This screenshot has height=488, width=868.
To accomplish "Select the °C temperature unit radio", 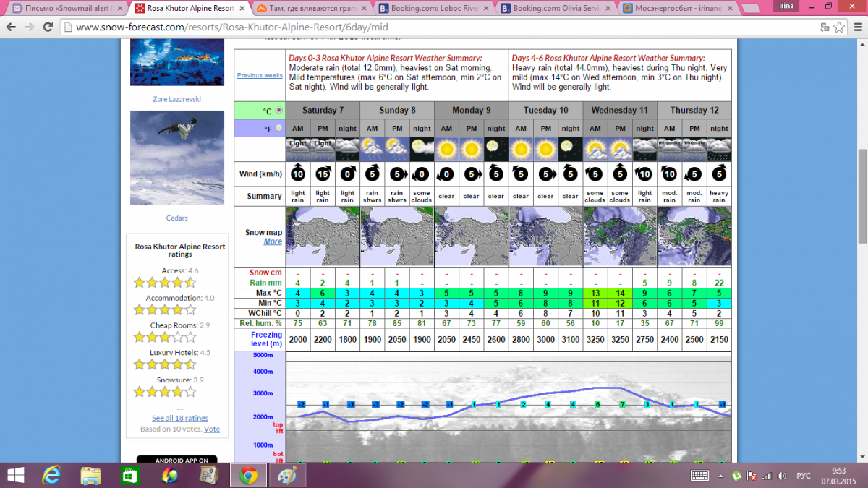I will point(279,111).
